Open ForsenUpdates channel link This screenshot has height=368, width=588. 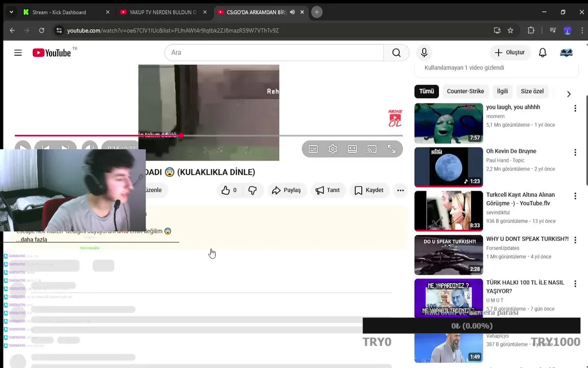click(x=502, y=248)
